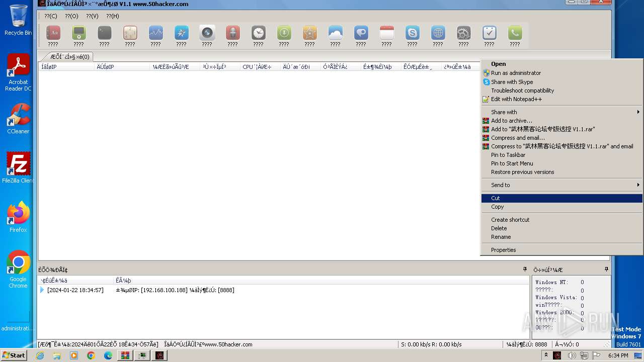Select Edit with Notepad++
The width and height of the screenshot is (644, 362).
[x=561, y=99]
